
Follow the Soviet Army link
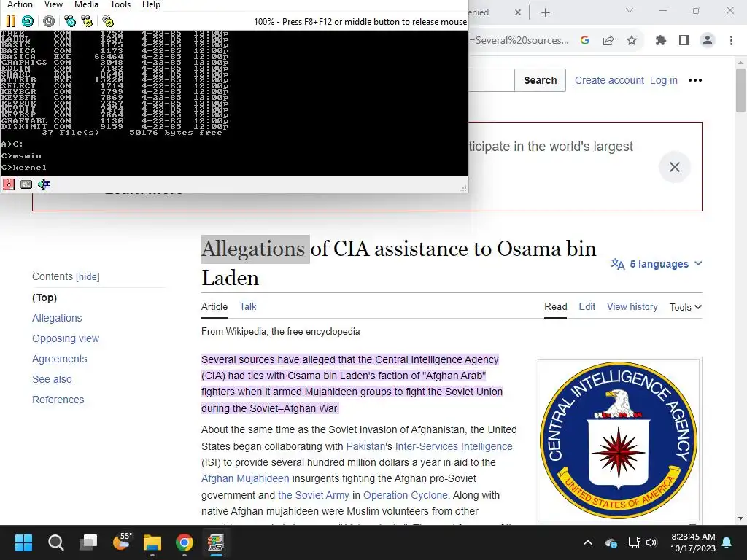314,495
